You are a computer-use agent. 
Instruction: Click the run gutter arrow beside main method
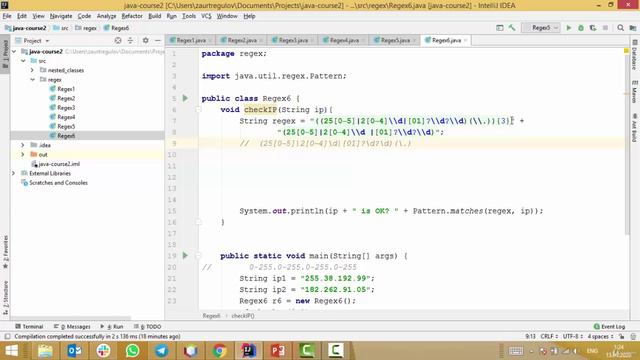point(185,256)
